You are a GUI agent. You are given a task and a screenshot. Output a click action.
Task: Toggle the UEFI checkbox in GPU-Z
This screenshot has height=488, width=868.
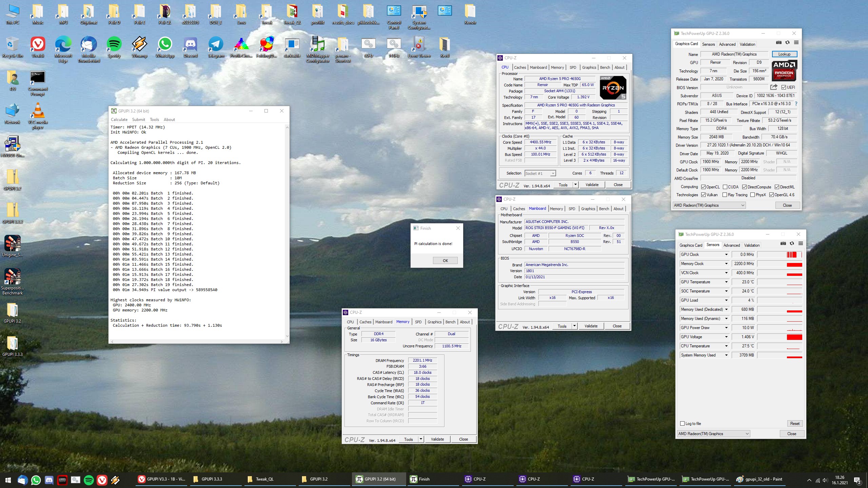coord(784,87)
